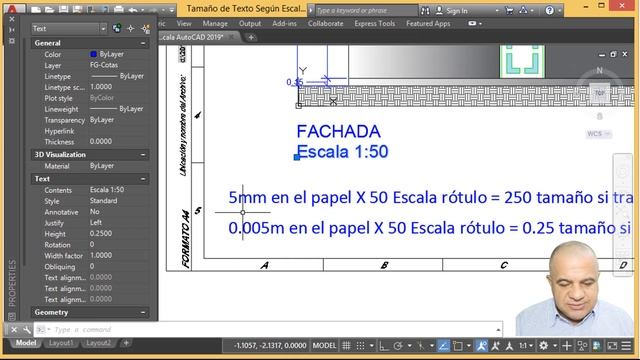Toggle object snap tracking, highlighted blue
Screen dimensions: 640x360
443,346
